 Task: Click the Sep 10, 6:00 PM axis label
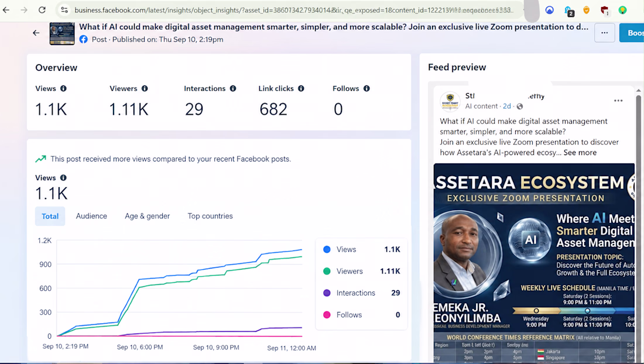140,347
